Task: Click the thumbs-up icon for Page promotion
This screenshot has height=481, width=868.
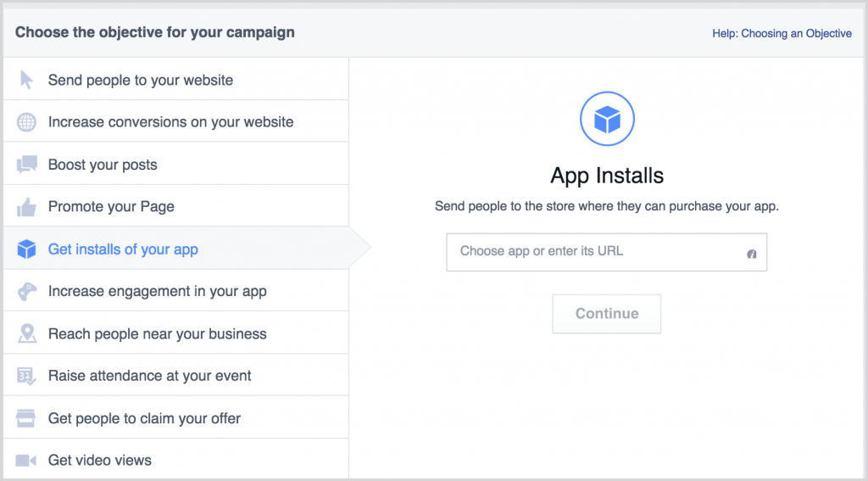Action: coord(26,207)
